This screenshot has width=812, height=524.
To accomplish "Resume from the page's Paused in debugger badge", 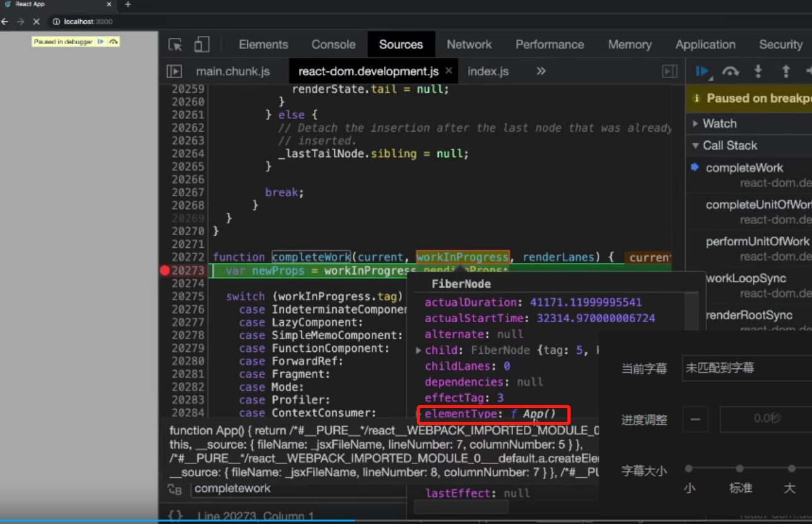I will (x=100, y=42).
